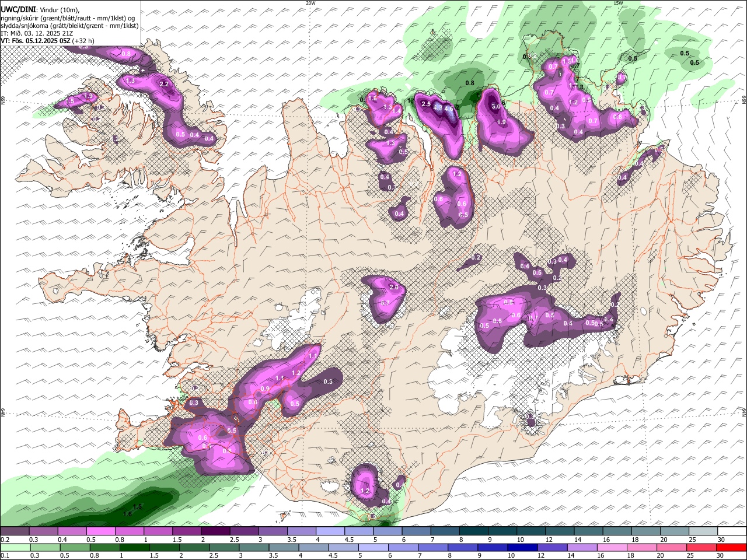The width and height of the screenshot is (747, 560).
Task: Pick snow legend swatch between 0.2 and 0.3
Action: (x=14, y=531)
